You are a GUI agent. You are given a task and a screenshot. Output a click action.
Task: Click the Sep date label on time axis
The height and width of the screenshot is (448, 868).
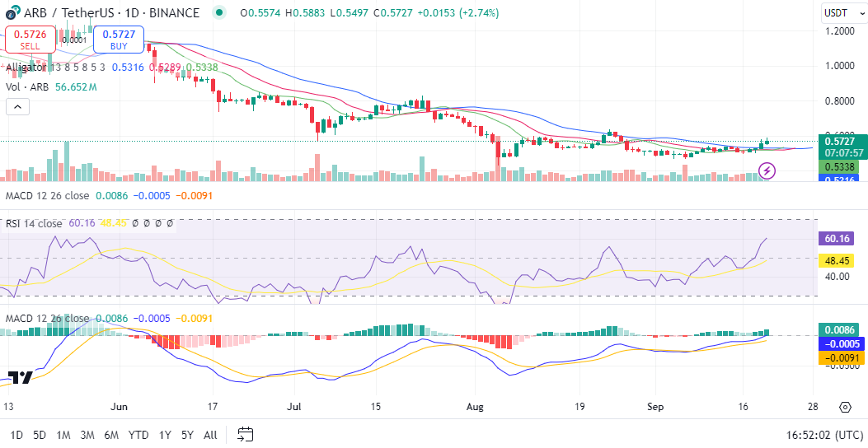[655, 408]
